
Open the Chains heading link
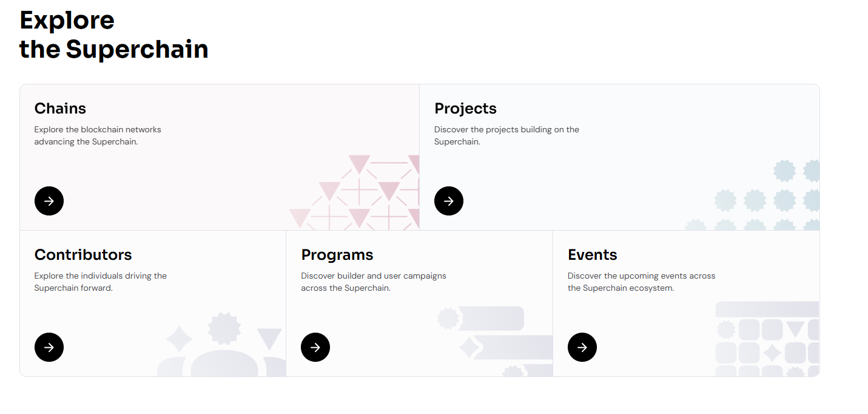[60, 109]
